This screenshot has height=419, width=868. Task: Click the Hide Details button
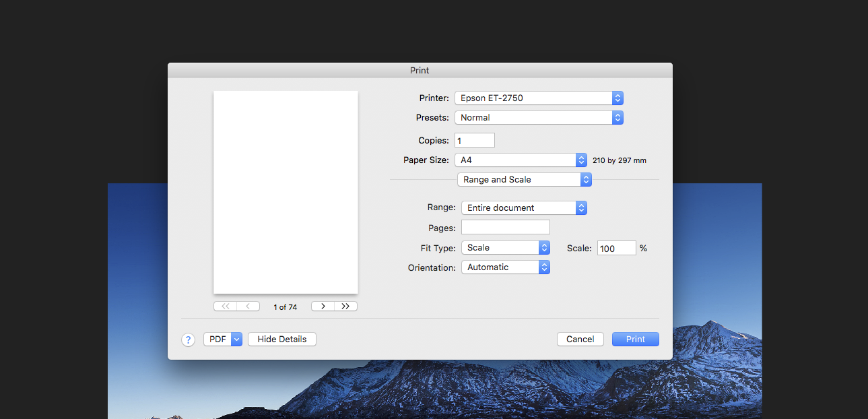282,340
